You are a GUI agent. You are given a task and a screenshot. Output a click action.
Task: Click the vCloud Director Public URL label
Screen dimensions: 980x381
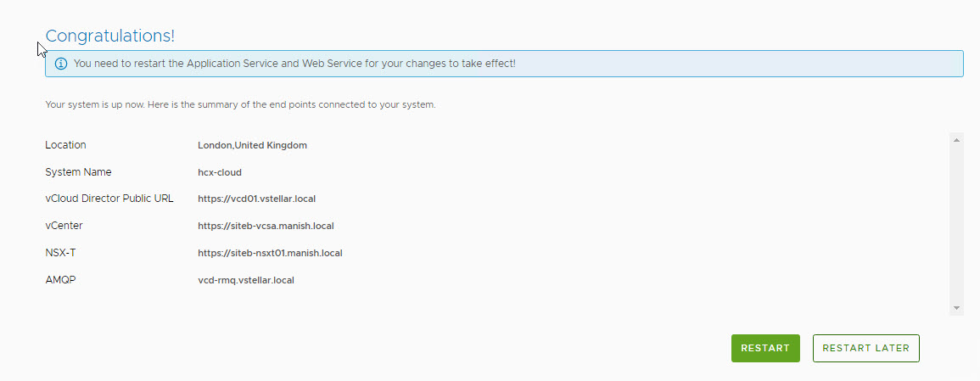coord(109,199)
